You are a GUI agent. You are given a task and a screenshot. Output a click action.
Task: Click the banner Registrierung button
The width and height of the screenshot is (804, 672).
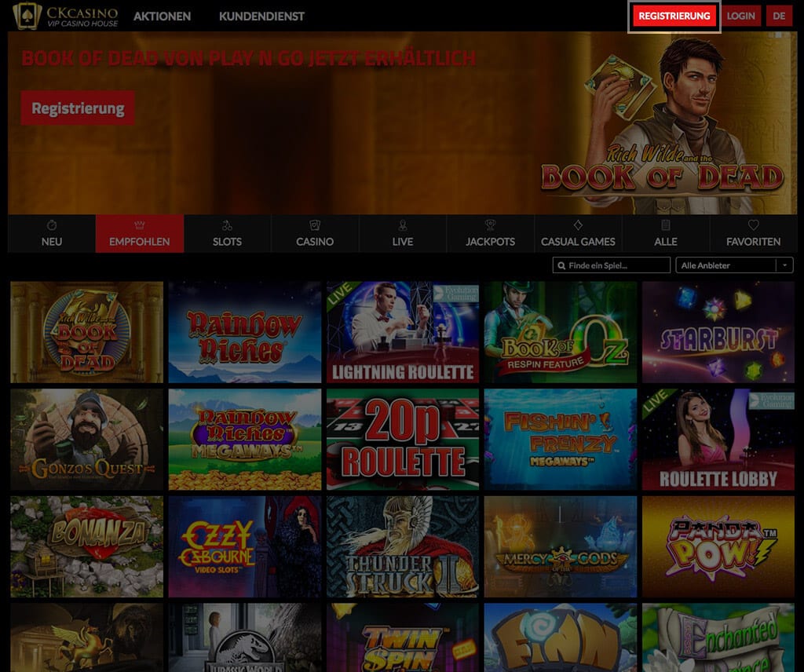click(78, 108)
